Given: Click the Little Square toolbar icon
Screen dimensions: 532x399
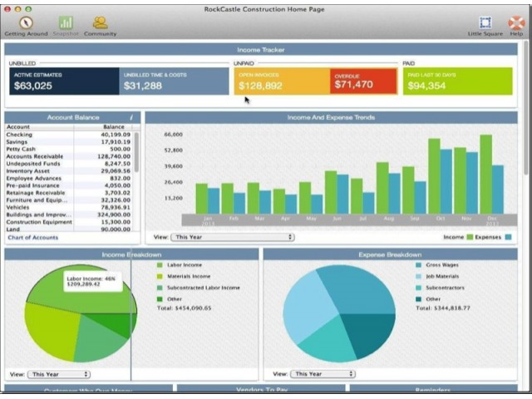Looking at the screenshot, I should pos(485,22).
